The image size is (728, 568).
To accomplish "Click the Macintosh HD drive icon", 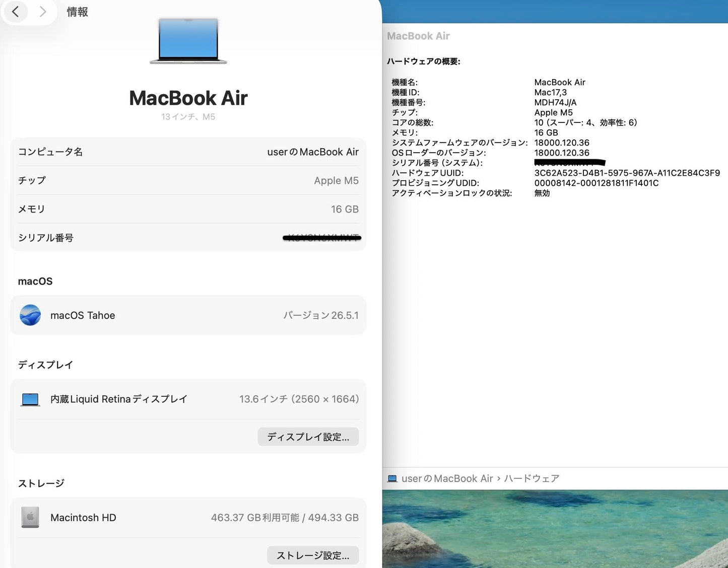I will (30, 518).
